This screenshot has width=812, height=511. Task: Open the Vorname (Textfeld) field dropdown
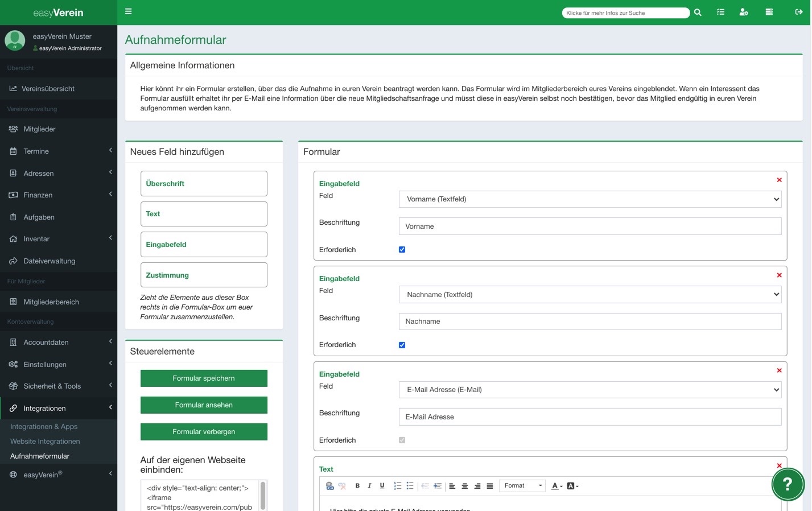coord(590,199)
